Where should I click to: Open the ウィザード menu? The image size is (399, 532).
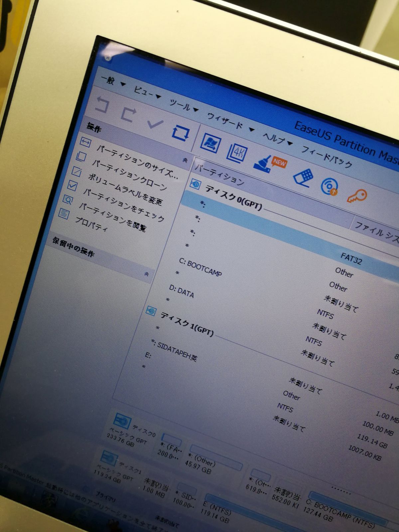(230, 122)
